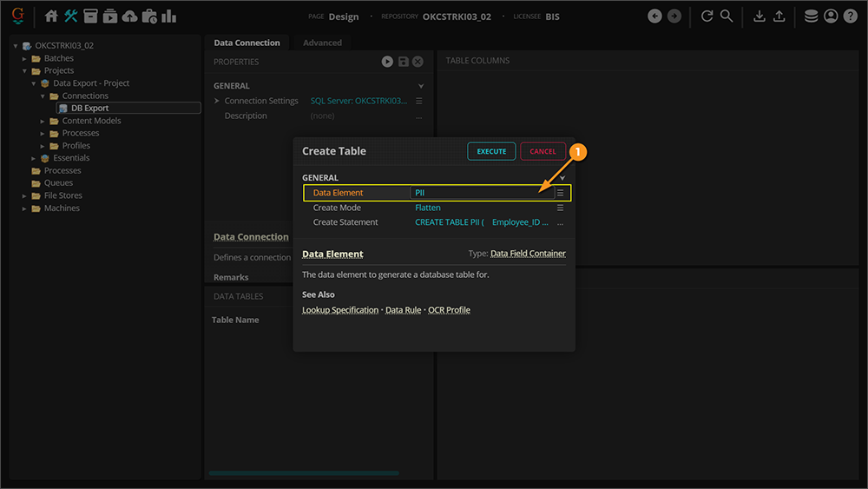Follow the Lookup Specification link
Viewport: 868px width, 489px height.
tap(340, 310)
